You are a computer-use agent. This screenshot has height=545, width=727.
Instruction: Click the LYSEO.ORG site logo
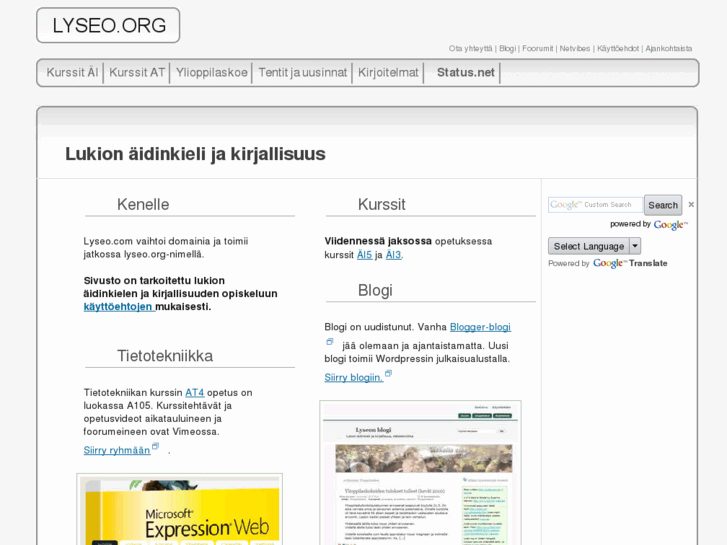coord(108,26)
